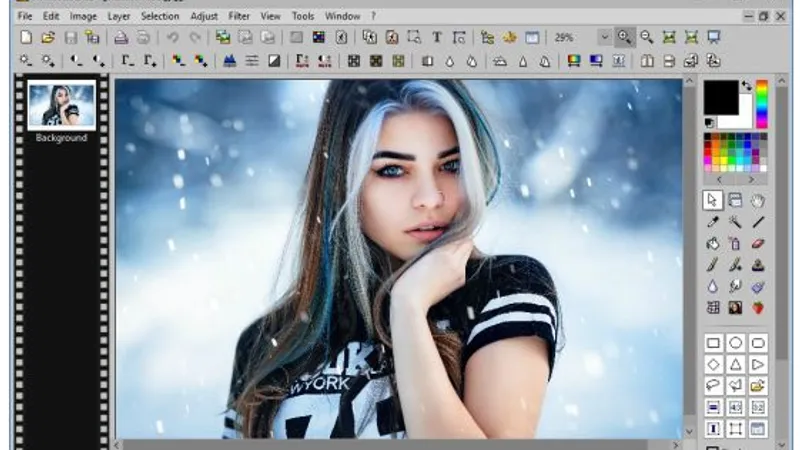The image size is (800, 450).
Task: Swap foreground and background colors
Action: click(x=746, y=86)
